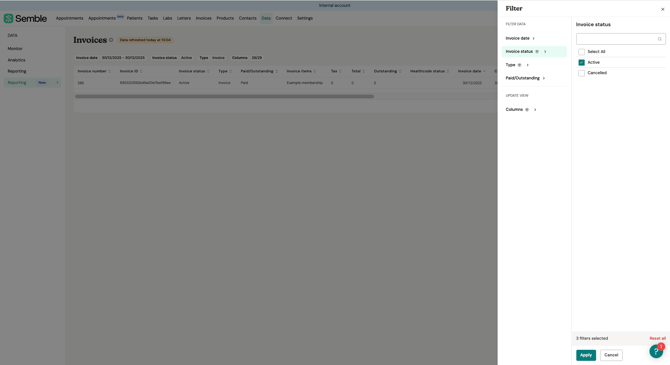670x365 pixels.
Task: Sort using the Invoice status column icon
Action: pyautogui.click(x=208, y=71)
